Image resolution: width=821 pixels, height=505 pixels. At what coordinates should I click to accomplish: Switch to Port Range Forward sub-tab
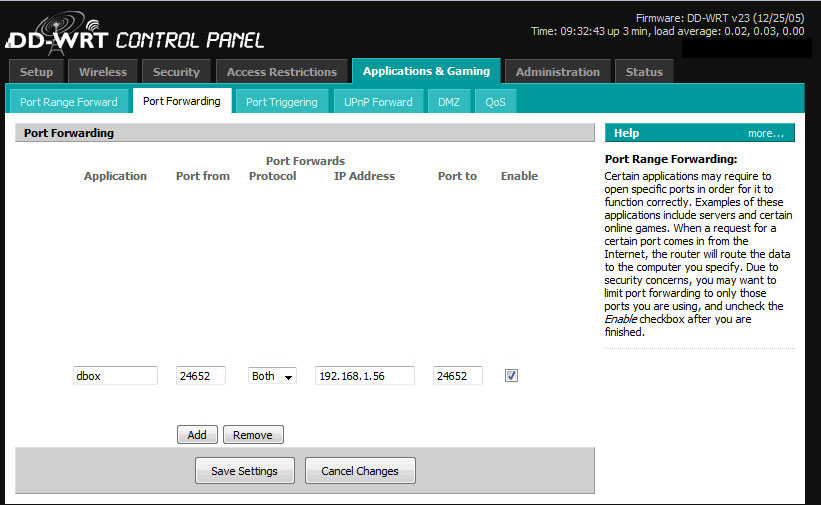[69, 102]
